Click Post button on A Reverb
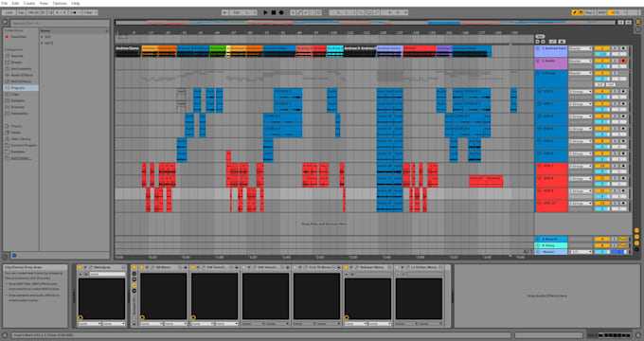 coord(622,239)
